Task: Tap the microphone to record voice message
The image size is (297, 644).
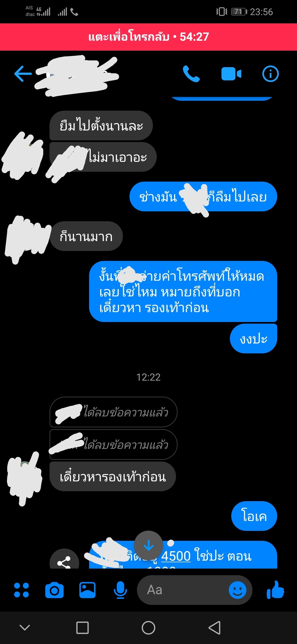Action: point(120,590)
